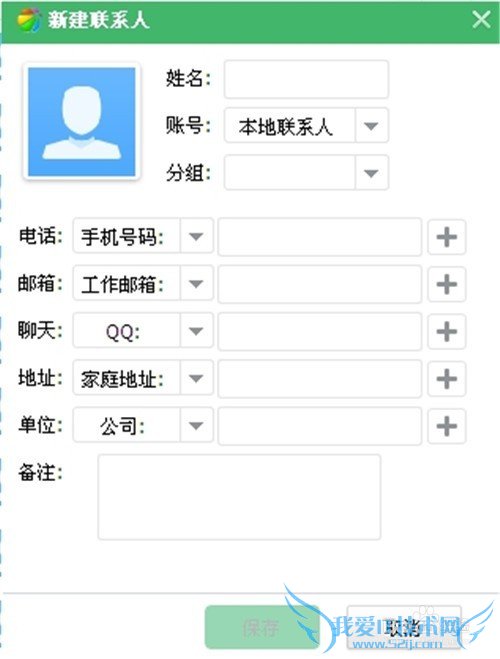Screen dimensions: 500x659
Task: Open the account dropdown showing 本地联系人
Action: (x=306, y=126)
